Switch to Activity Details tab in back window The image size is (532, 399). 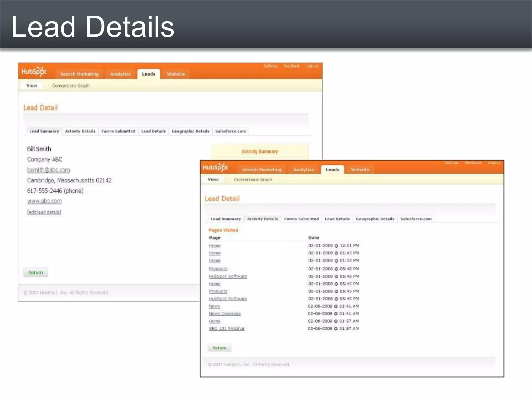pyautogui.click(x=80, y=131)
